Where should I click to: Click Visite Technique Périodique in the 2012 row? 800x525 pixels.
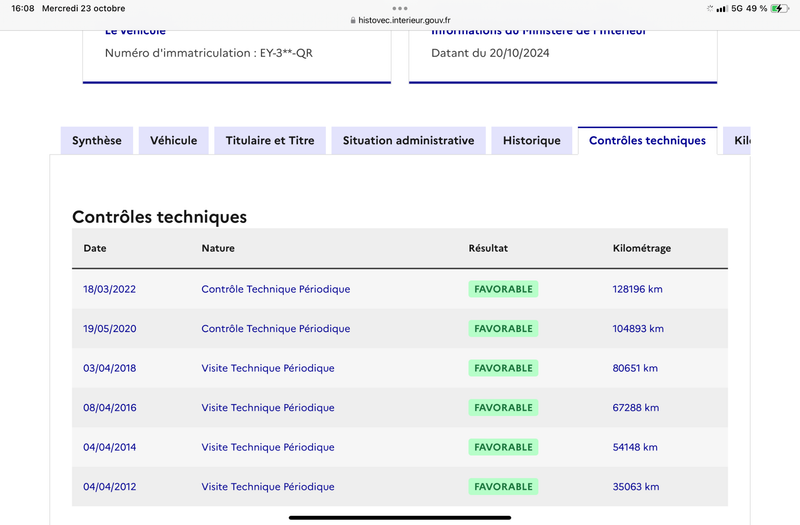coord(268,487)
